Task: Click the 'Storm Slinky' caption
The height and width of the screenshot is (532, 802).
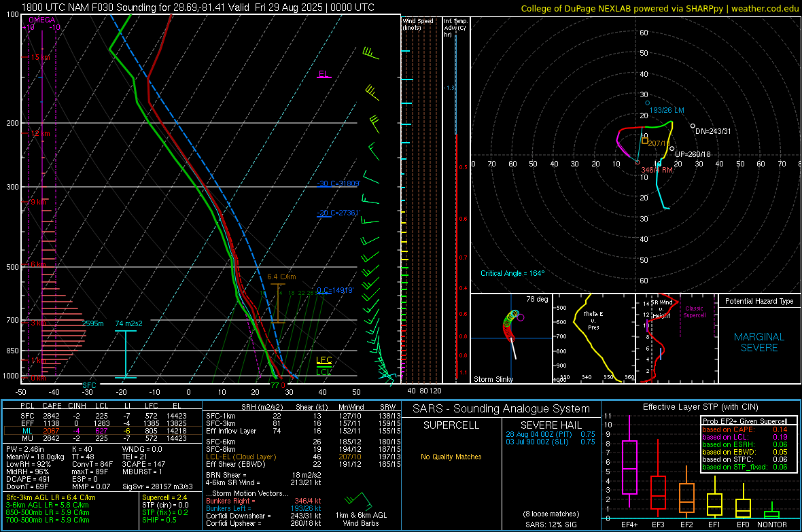Action: (493, 379)
